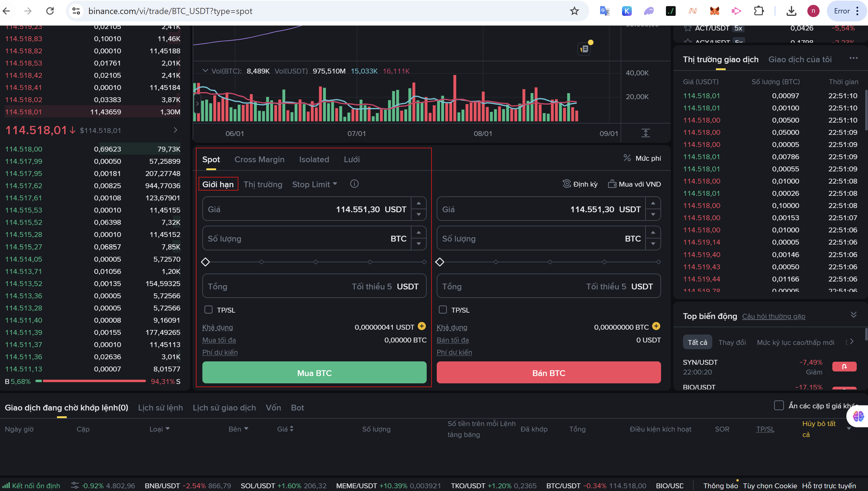The width and height of the screenshot is (868, 491).
Task: Enable TP/SL checkbox on buy side
Action: (208, 310)
